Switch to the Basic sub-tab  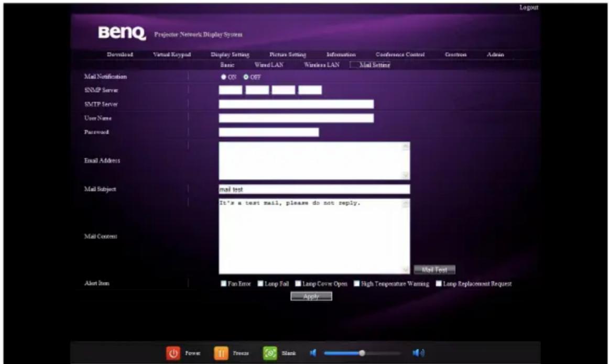227,65
